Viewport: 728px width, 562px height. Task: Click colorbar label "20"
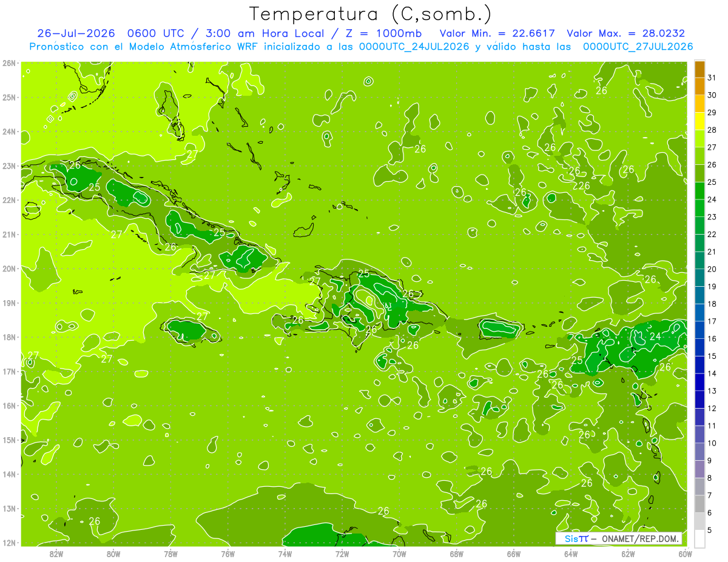tap(712, 269)
